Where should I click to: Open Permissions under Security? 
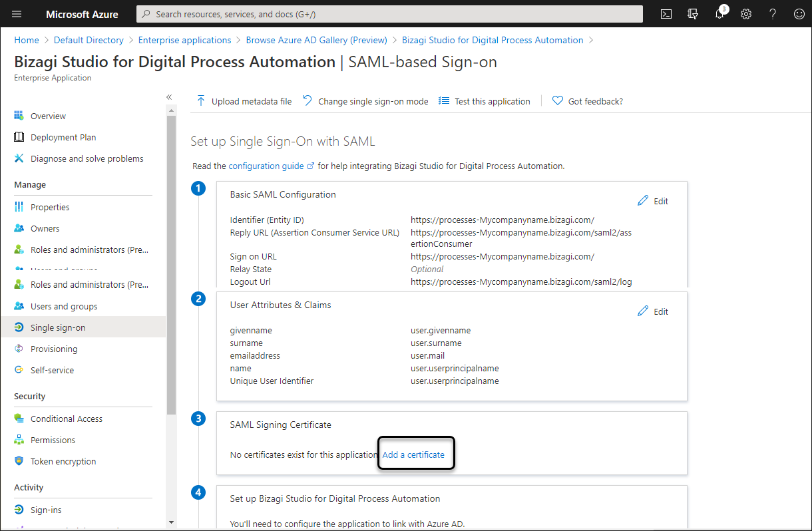click(53, 440)
